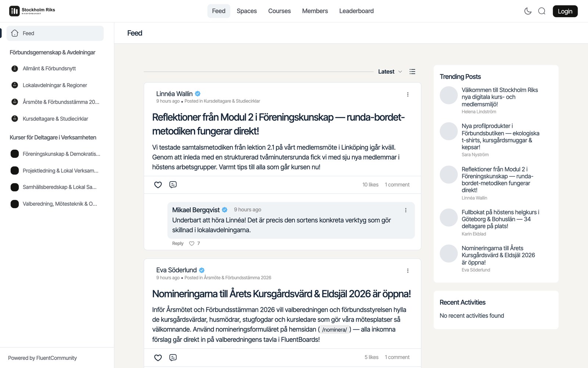
Task: Go to Spaces in top navigation
Action: [247, 11]
